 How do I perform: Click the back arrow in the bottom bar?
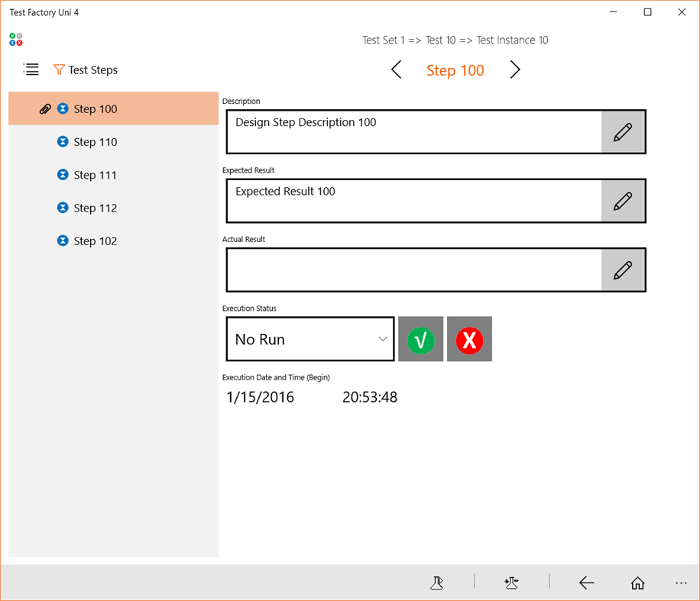click(x=587, y=583)
